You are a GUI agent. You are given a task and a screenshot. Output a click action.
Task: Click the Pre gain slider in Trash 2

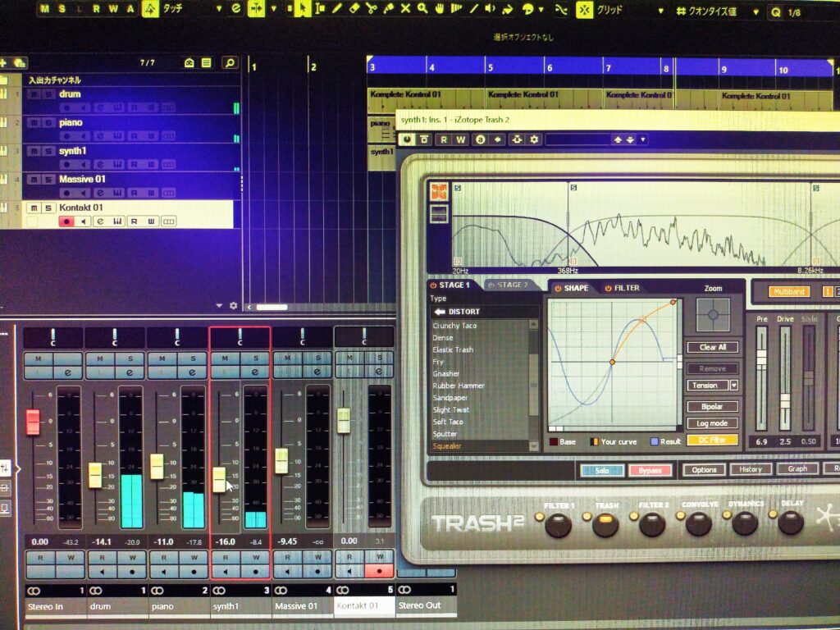[x=761, y=358]
